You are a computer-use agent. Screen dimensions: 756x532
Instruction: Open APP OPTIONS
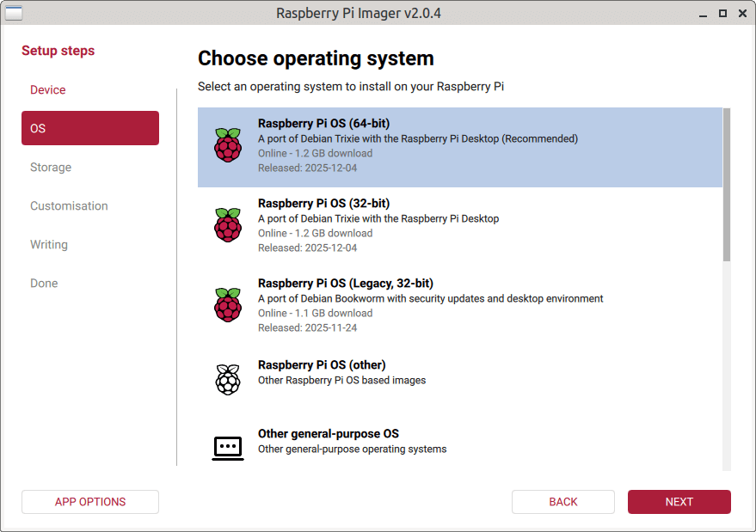coord(89,502)
